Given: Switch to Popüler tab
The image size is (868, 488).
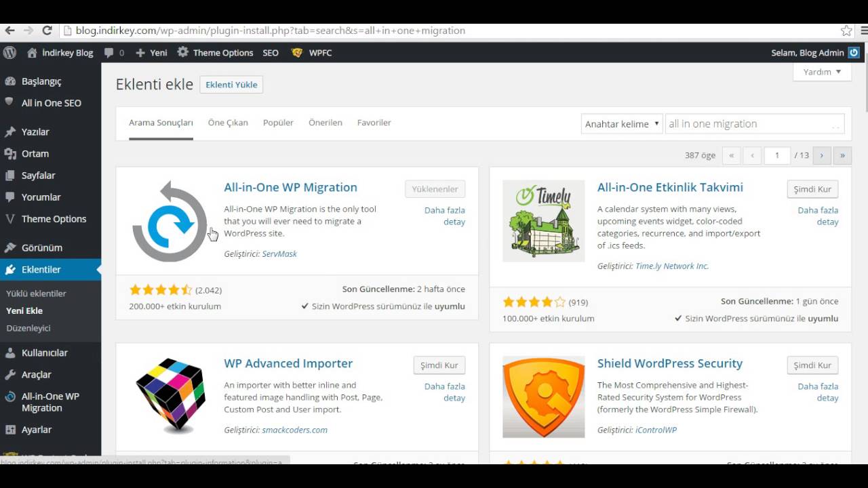Looking at the screenshot, I should (x=278, y=123).
